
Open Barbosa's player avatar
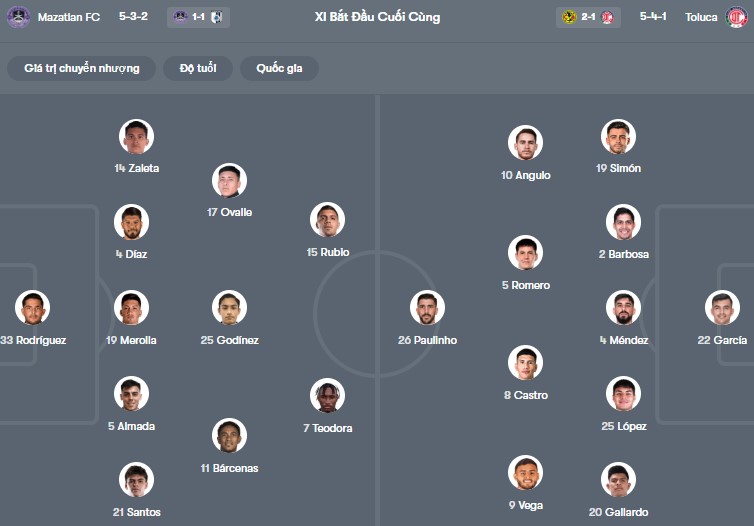622,222
